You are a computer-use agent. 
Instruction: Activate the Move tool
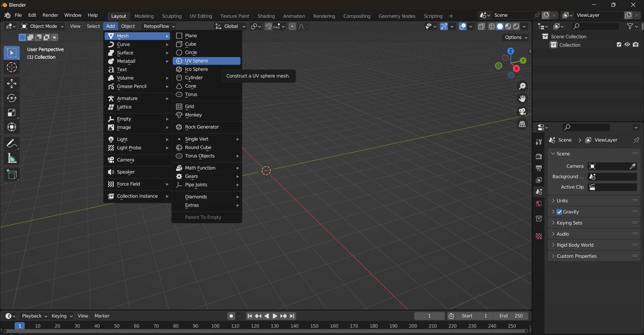[x=12, y=83]
